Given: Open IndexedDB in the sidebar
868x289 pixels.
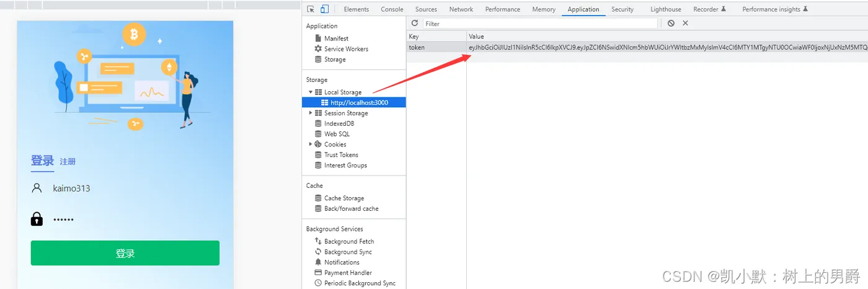Looking at the screenshot, I should pyautogui.click(x=339, y=123).
